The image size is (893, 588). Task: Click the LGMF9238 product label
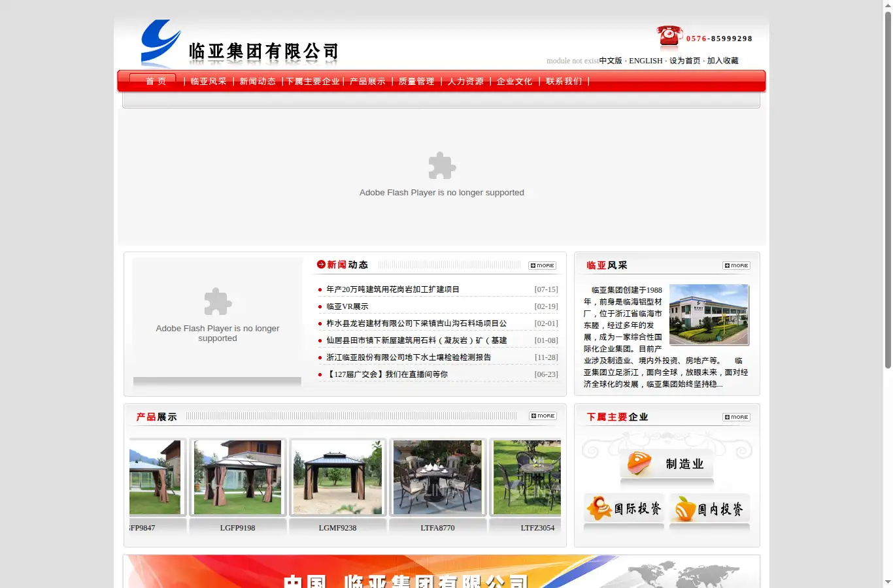pyautogui.click(x=337, y=528)
